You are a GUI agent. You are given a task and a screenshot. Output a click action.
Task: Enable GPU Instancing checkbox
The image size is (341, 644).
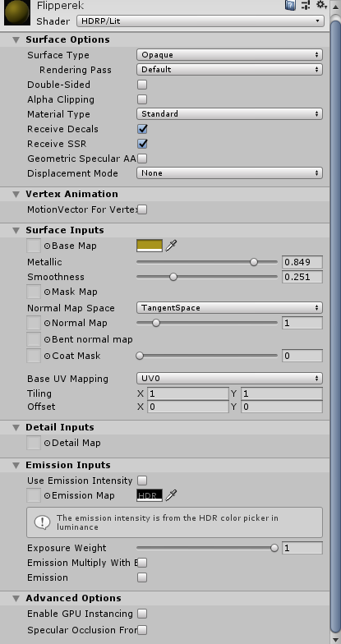(142, 614)
